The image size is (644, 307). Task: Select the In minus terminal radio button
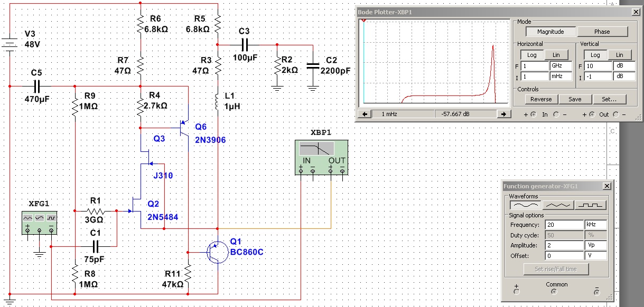[x=556, y=114]
